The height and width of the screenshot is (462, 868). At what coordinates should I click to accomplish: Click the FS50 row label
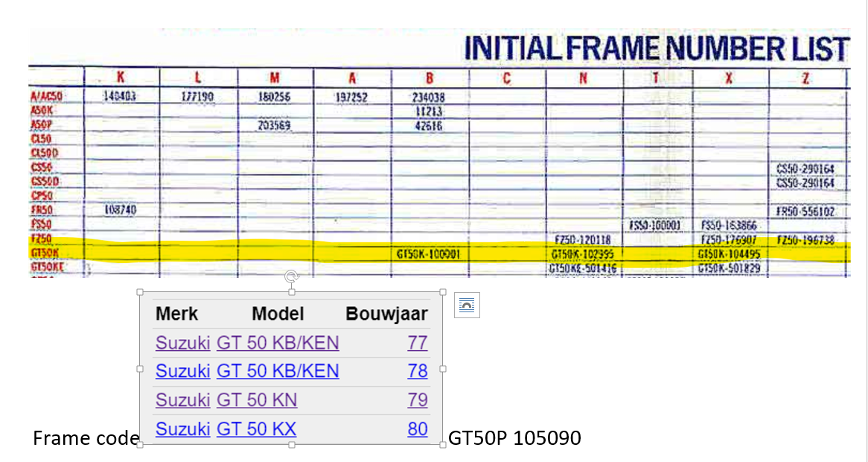42,225
